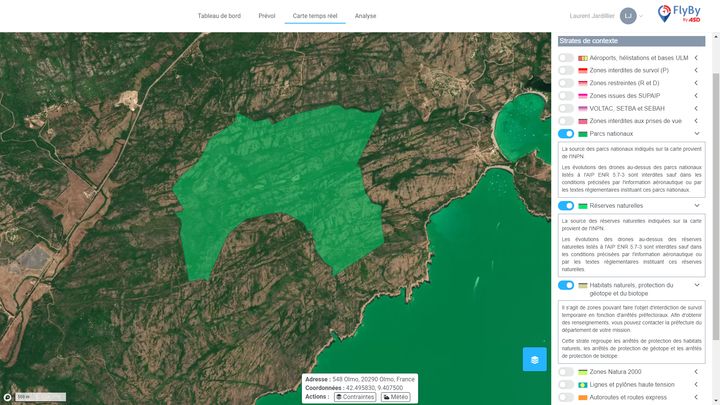Click the Parcs nationaux layer label
Image resolution: width=720 pixels, height=405 pixels.
click(x=611, y=134)
